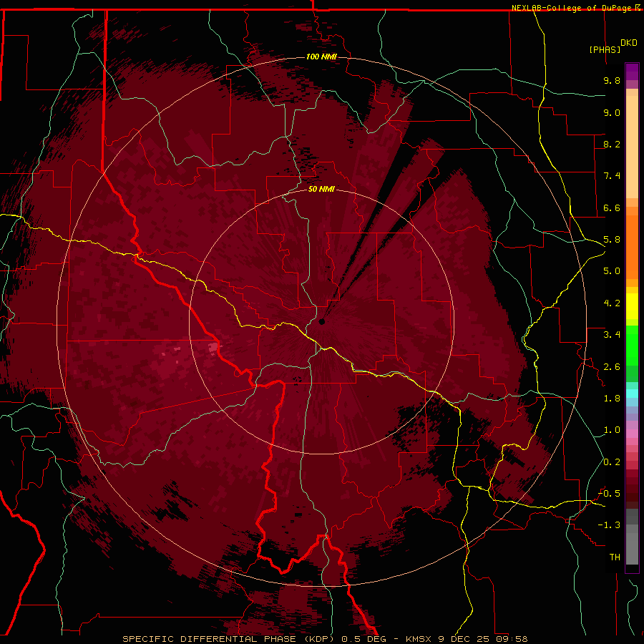The height and width of the screenshot is (644, 644).
Task: Click the 4.2 value on the color scale
Action: pos(612,303)
